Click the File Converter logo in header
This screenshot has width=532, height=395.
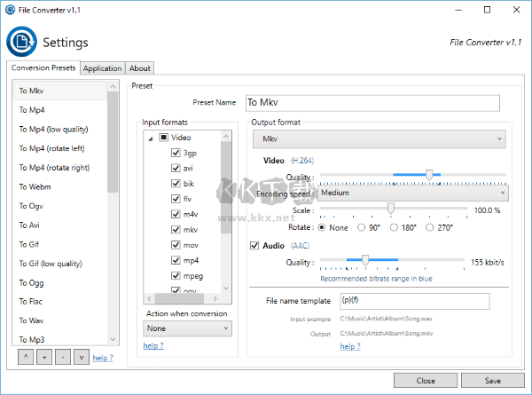tap(21, 42)
